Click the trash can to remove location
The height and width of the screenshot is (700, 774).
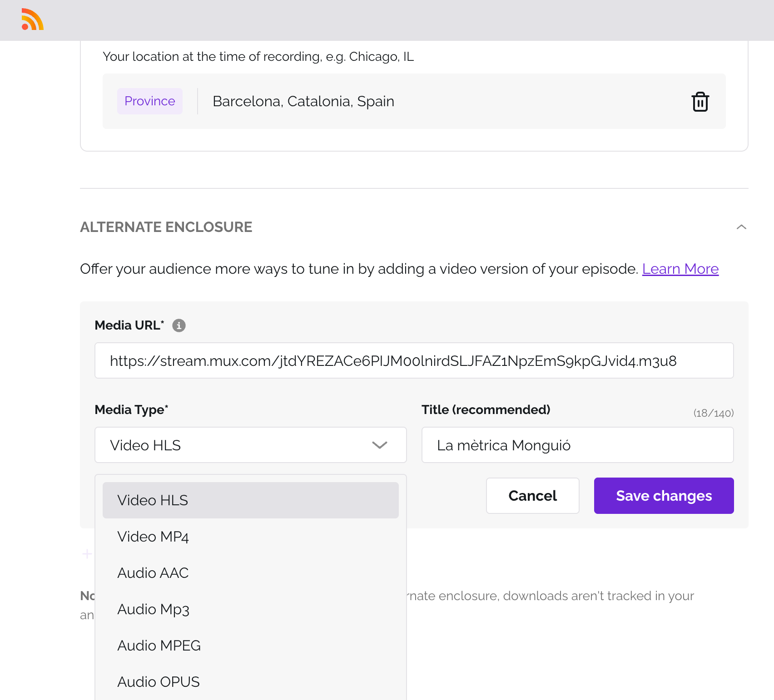(700, 101)
